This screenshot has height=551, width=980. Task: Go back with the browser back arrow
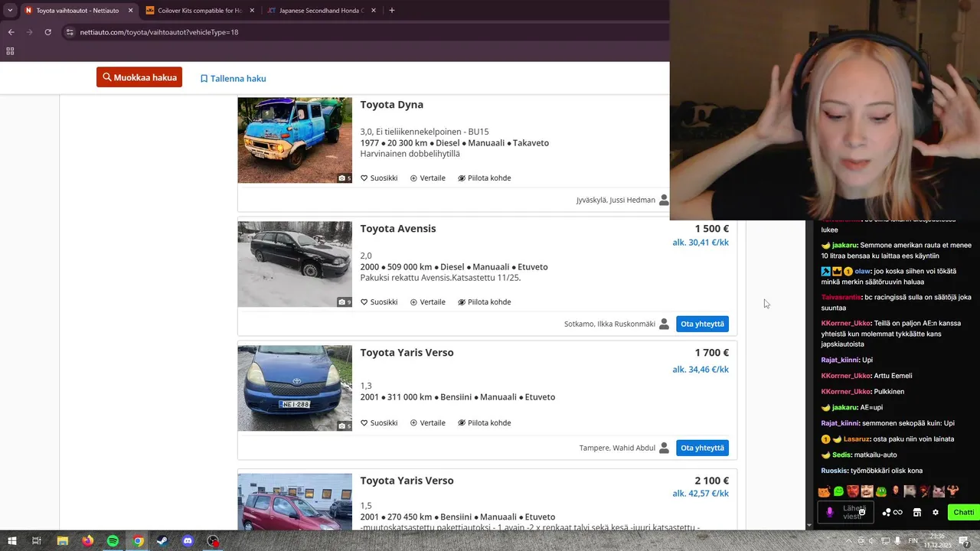coord(11,32)
